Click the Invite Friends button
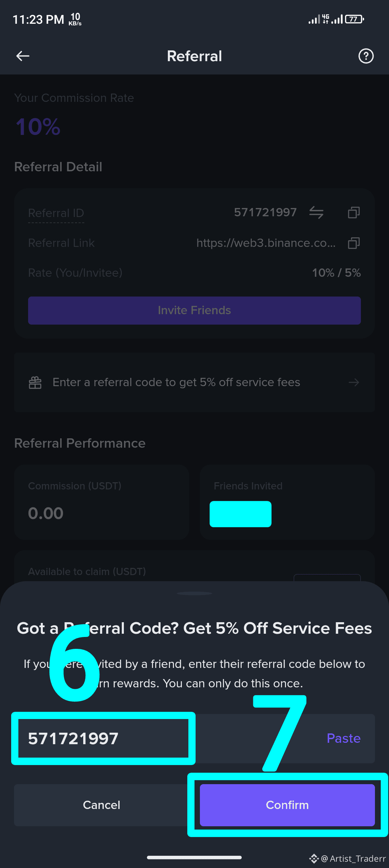The height and width of the screenshot is (868, 389). point(194,310)
